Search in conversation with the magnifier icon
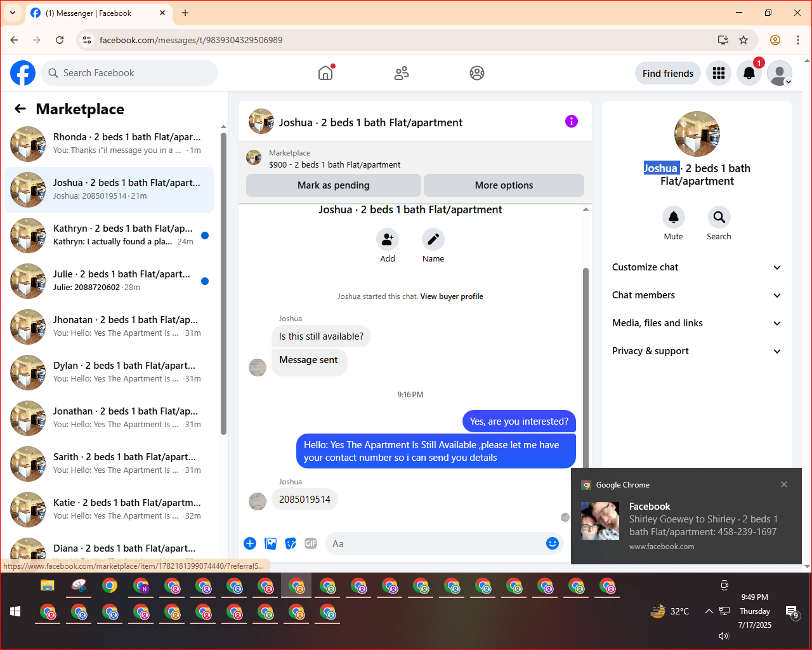 point(719,217)
